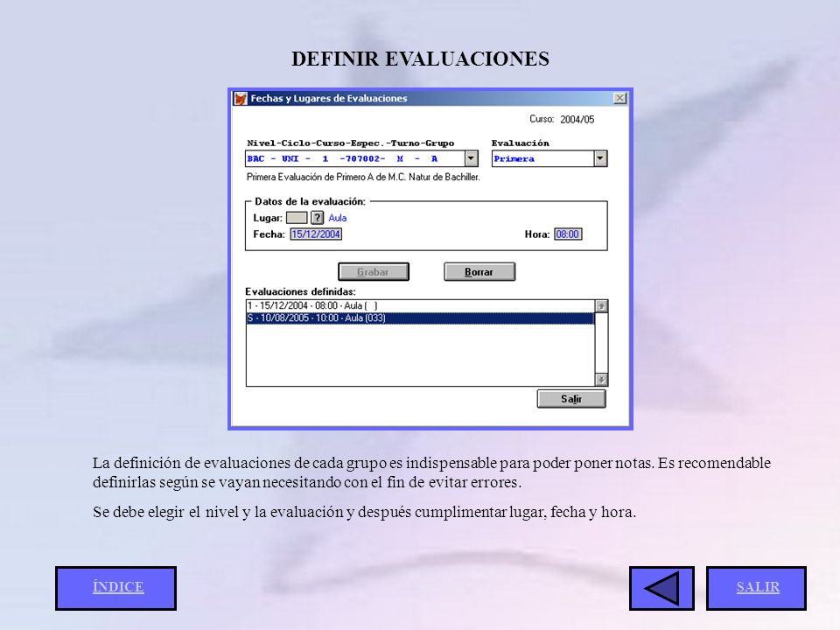Click the Evaluaciones definidas label
This screenshot has height=630, width=840.
pyautogui.click(x=300, y=291)
